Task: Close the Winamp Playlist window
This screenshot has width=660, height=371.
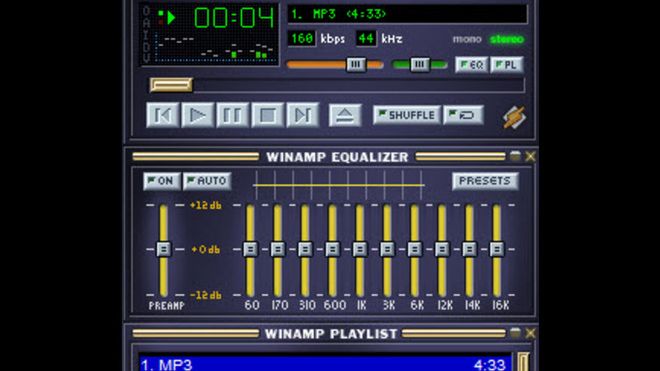Action: 530,333
